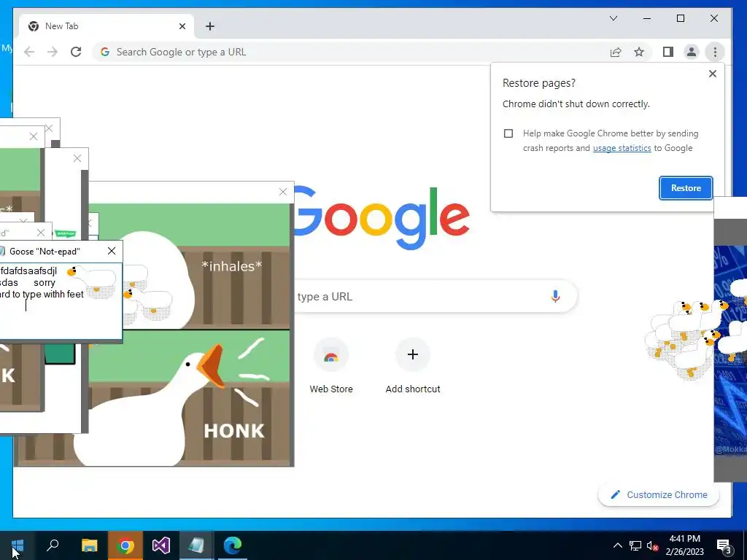
Task: Go forward using Chrome's forward arrow
Action: tap(53, 52)
